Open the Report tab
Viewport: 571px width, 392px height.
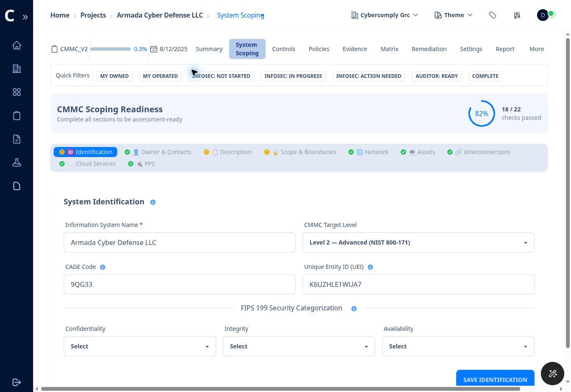click(x=505, y=49)
